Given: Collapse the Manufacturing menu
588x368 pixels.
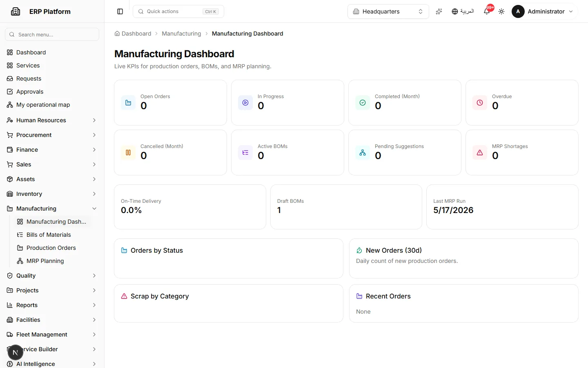Looking at the screenshot, I should (52, 209).
